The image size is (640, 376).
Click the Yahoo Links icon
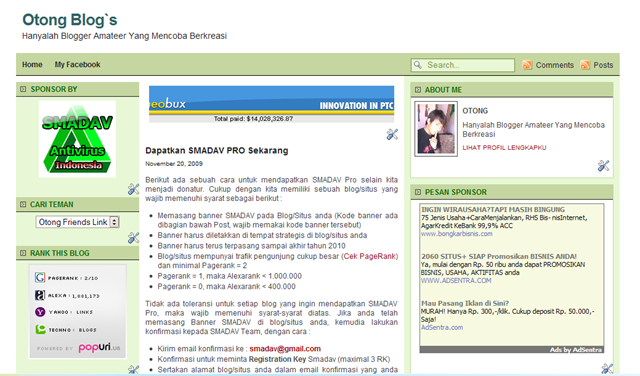[40, 312]
